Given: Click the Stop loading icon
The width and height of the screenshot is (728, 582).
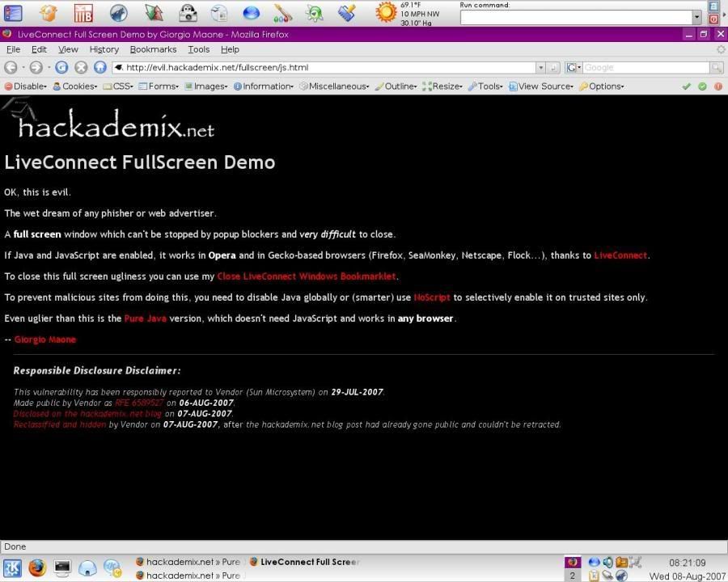Looking at the screenshot, I should click(x=81, y=68).
